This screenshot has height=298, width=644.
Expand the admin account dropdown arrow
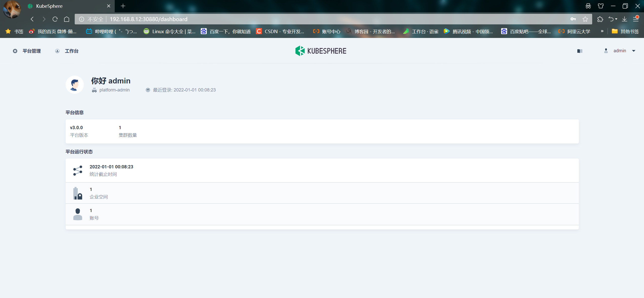point(634,51)
